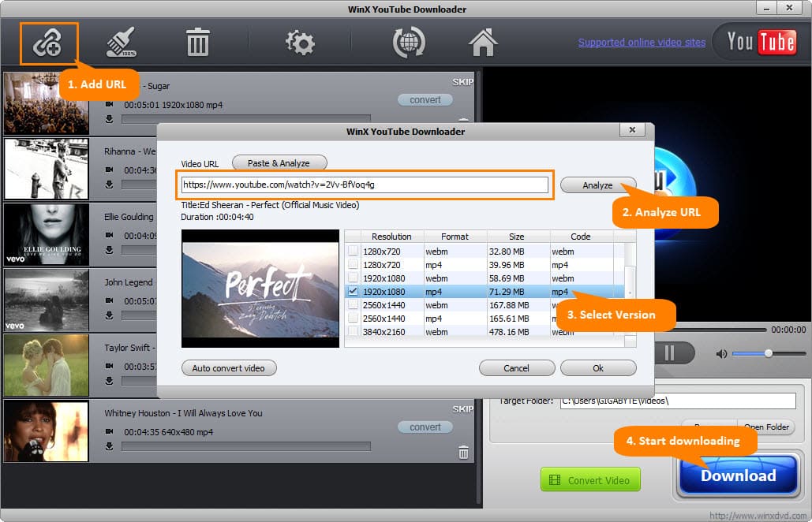The image size is (812, 522).
Task: Click SKIP on Whitney Houston row
Action: coord(462,409)
